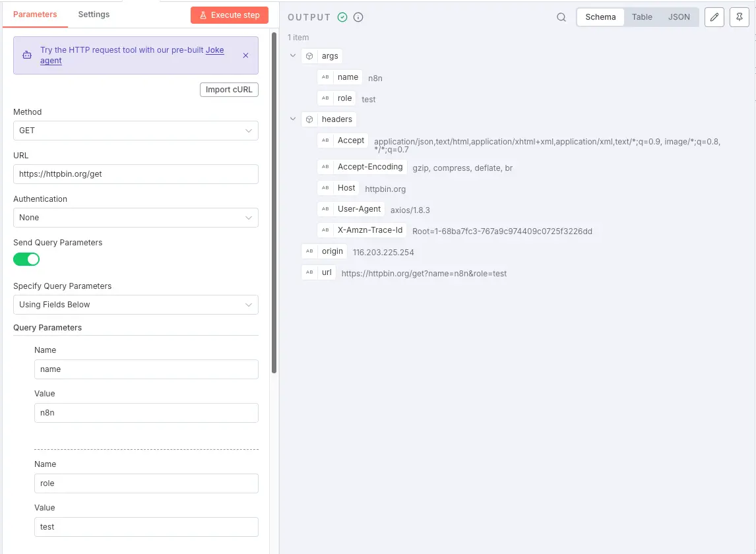
Task: Click the green success checkmark beside OUTPUT
Action: [x=344, y=17]
